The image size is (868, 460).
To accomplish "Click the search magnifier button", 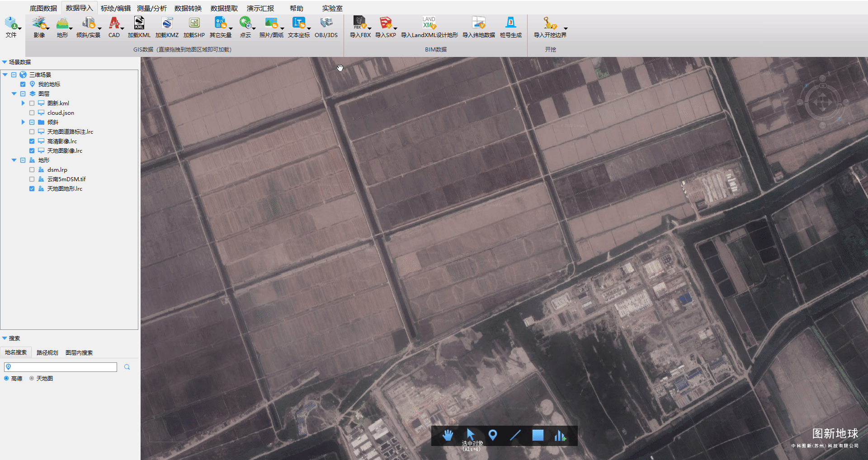I will pyautogui.click(x=127, y=367).
